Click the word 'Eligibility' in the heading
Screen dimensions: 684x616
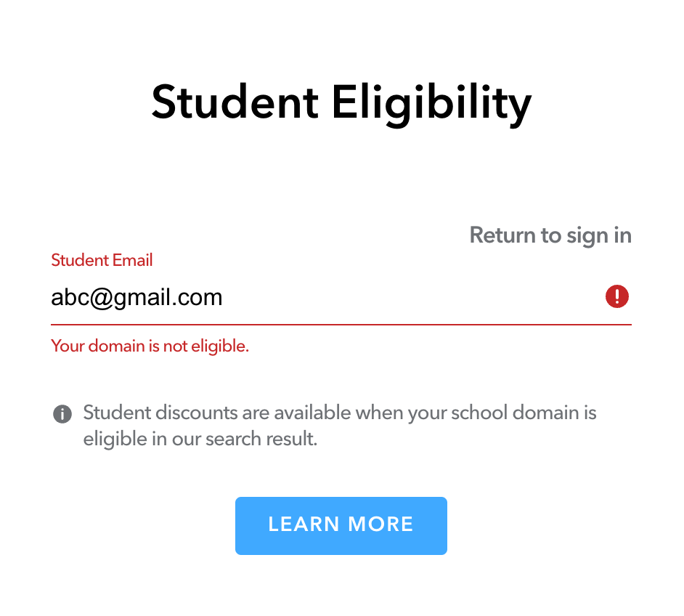[x=432, y=105]
